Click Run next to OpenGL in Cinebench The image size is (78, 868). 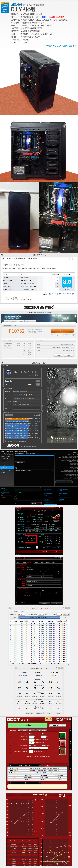[38, 381]
